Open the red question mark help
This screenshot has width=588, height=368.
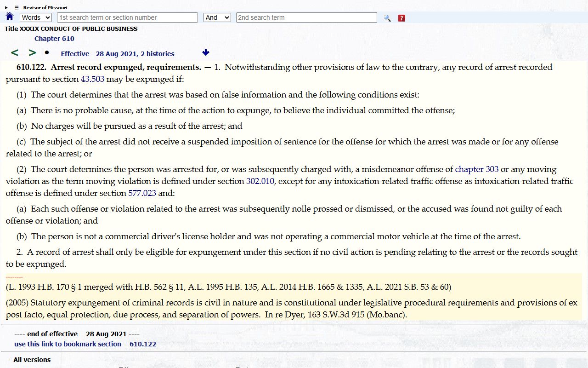(x=401, y=18)
